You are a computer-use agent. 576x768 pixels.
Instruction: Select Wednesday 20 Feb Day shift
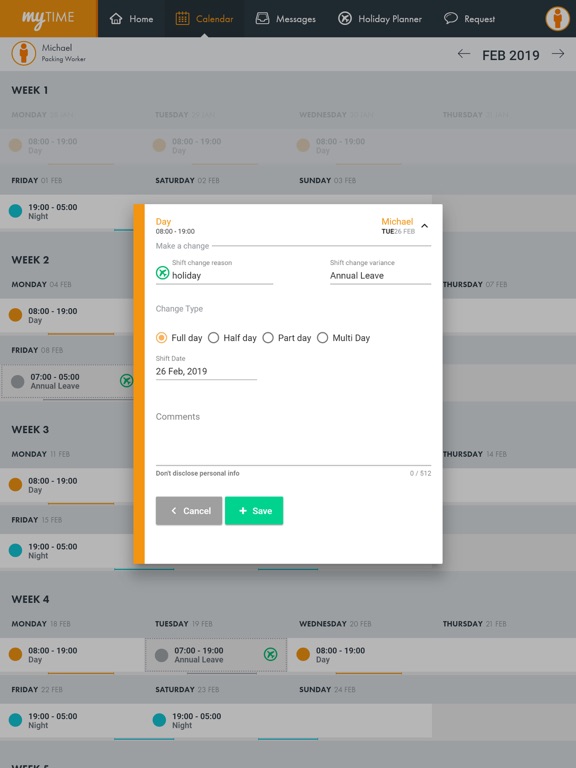(360, 655)
